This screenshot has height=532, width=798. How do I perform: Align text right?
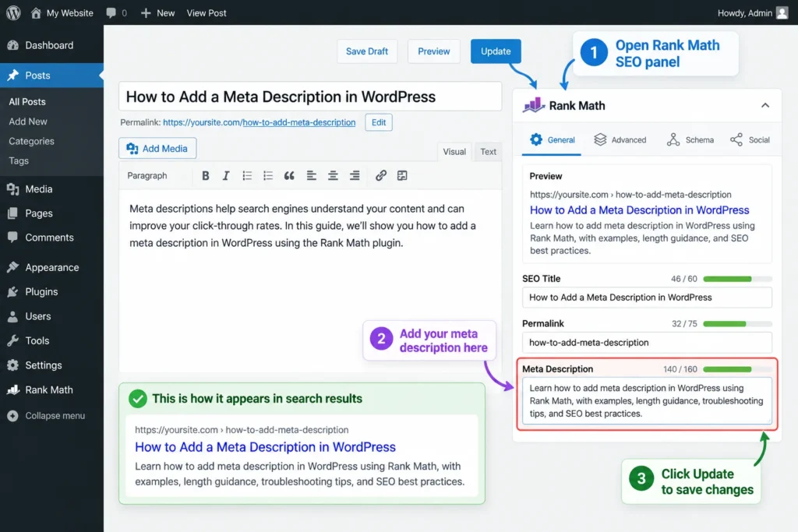tap(355, 175)
